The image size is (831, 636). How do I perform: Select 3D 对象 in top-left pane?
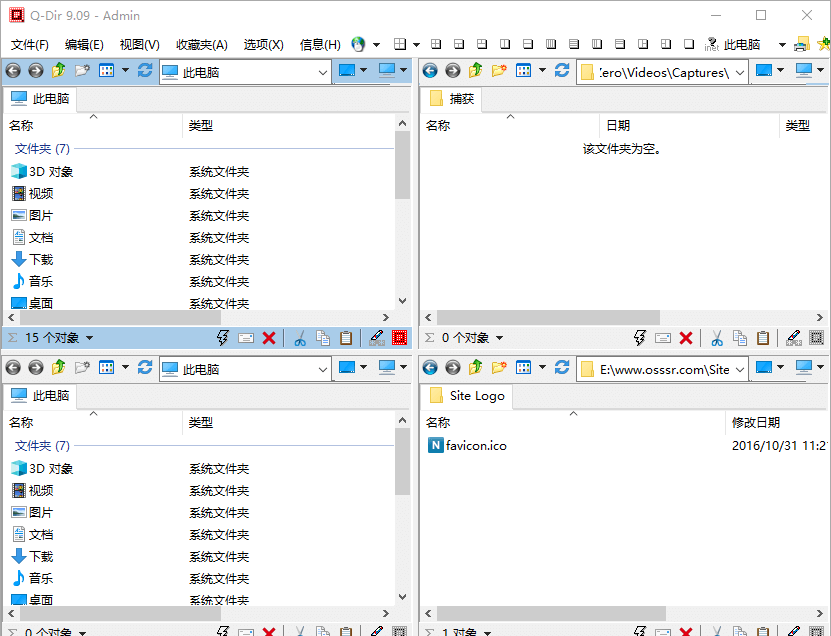[42, 171]
